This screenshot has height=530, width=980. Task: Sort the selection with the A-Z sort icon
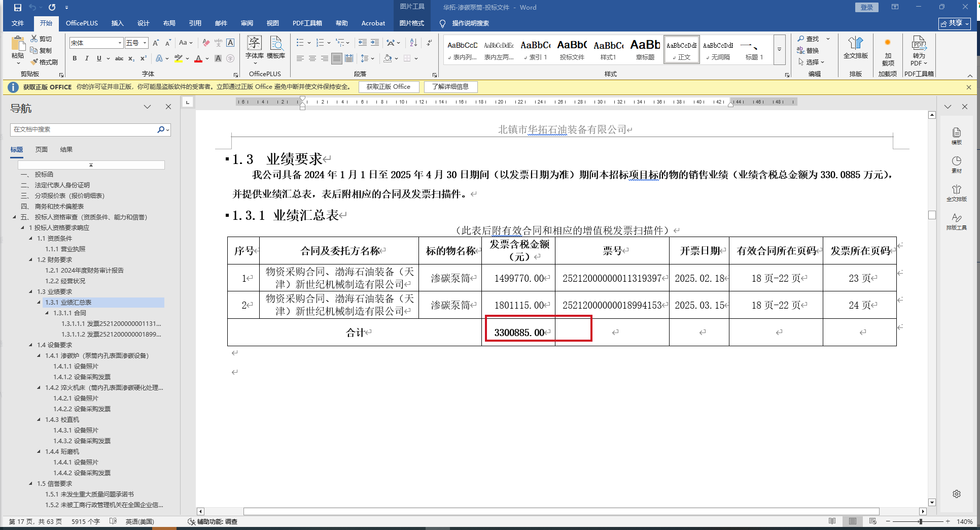pos(412,43)
